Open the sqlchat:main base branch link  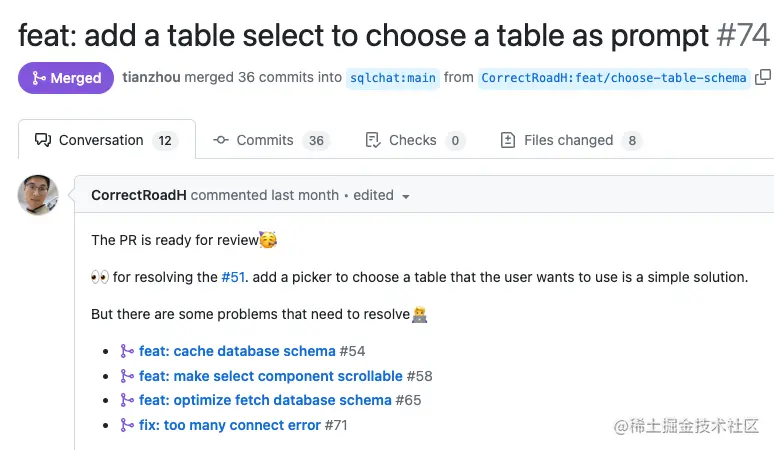coord(392,78)
